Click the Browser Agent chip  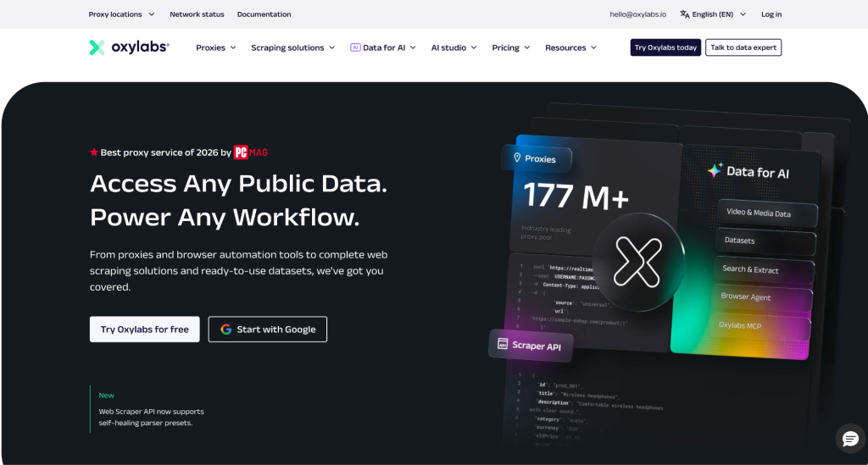click(763, 297)
